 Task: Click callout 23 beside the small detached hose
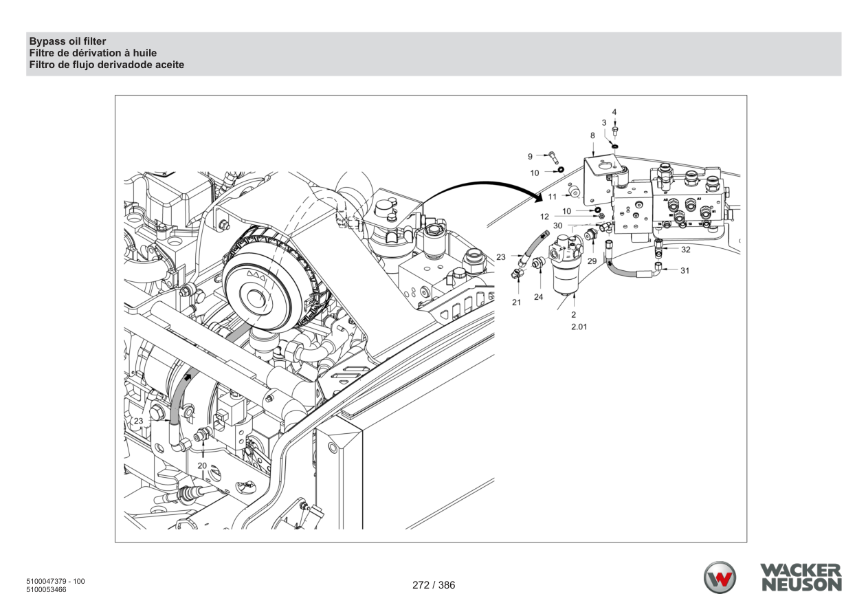pos(502,257)
